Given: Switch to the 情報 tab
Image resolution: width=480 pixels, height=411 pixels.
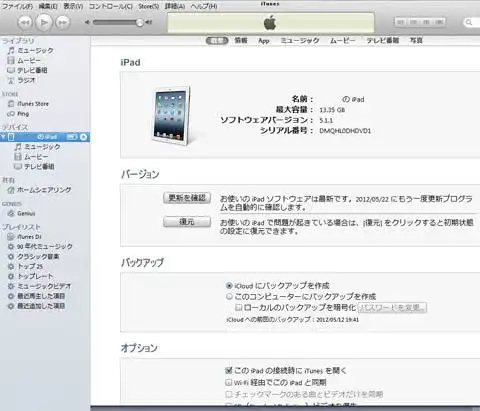Looking at the screenshot, I should (x=241, y=40).
